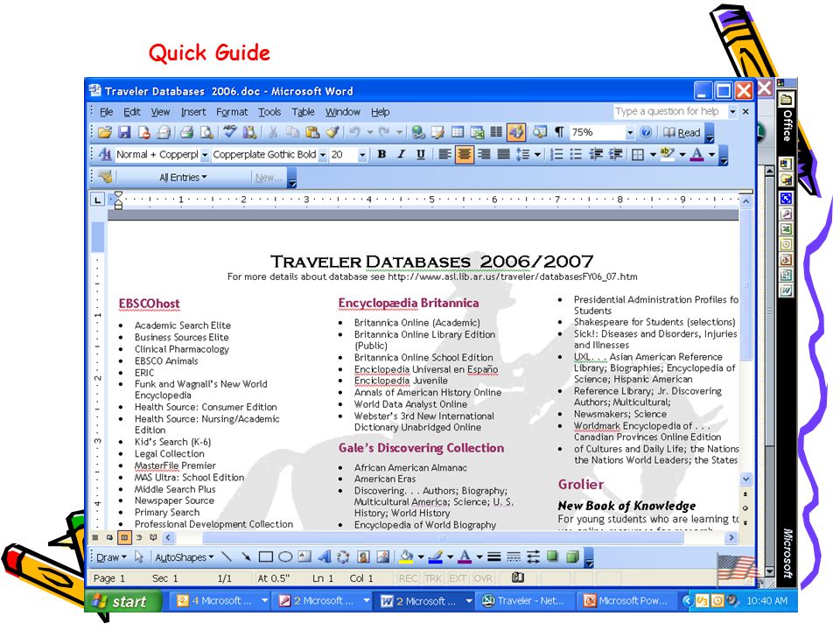
Task: Toggle the highlighted Center alignment button
Action: [x=465, y=155]
